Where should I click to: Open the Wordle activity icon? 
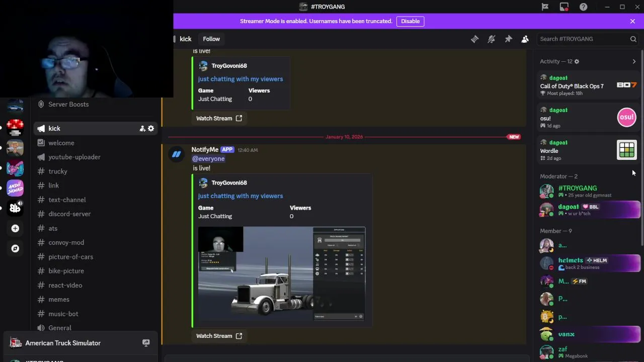[x=627, y=150]
